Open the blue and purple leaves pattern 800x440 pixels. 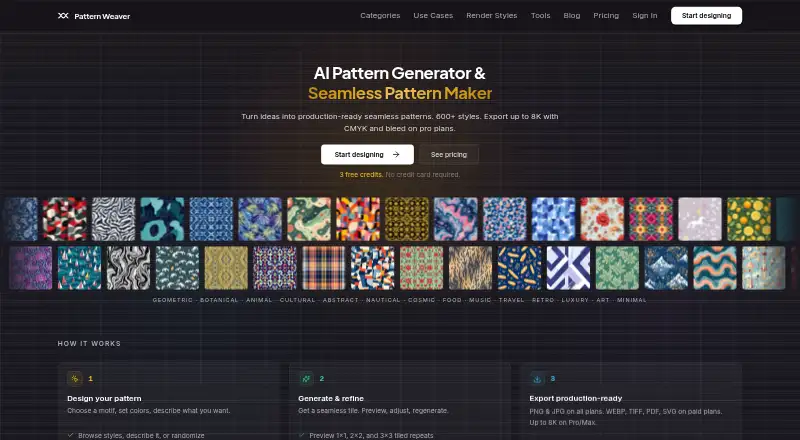pos(260,219)
